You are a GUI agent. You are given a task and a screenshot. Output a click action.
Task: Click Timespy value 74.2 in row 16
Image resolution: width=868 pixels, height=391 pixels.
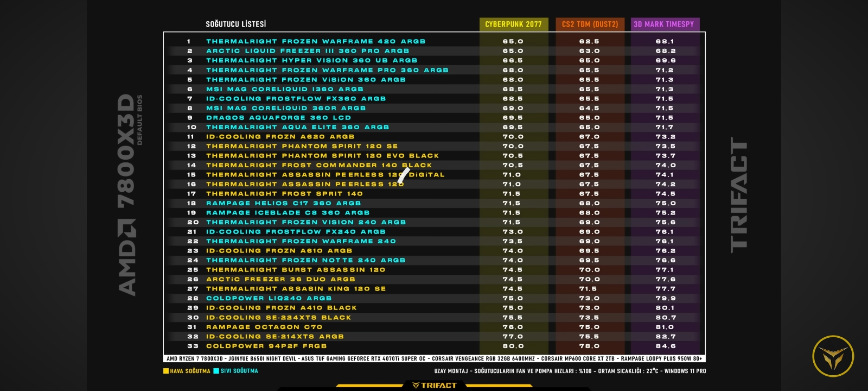click(x=666, y=184)
